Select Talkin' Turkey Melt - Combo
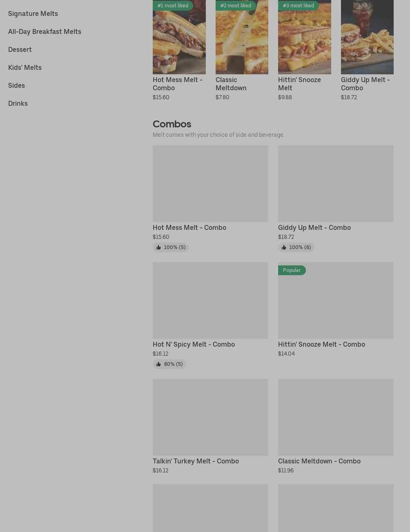This screenshot has height=532, width=410. tap(196, 461)
